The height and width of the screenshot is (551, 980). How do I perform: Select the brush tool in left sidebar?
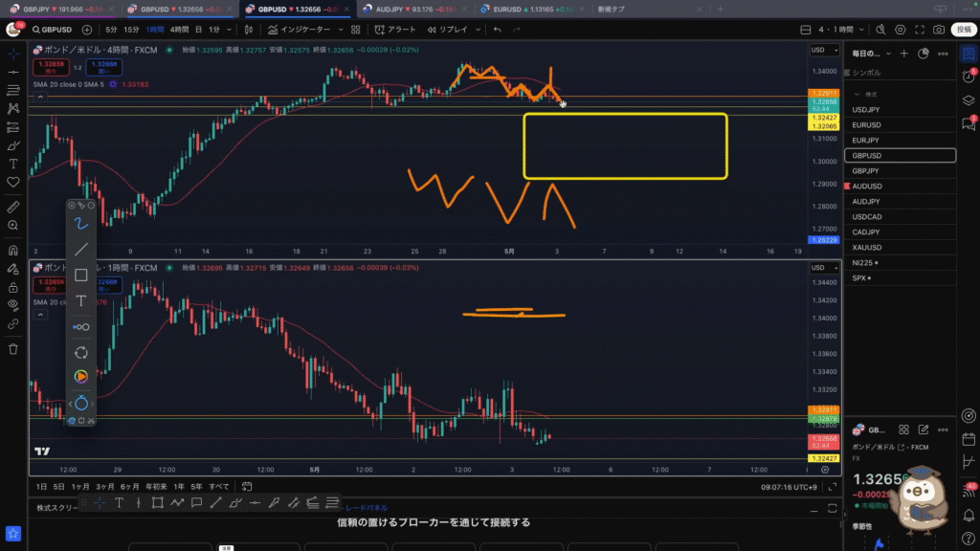[x=13, y=145]
